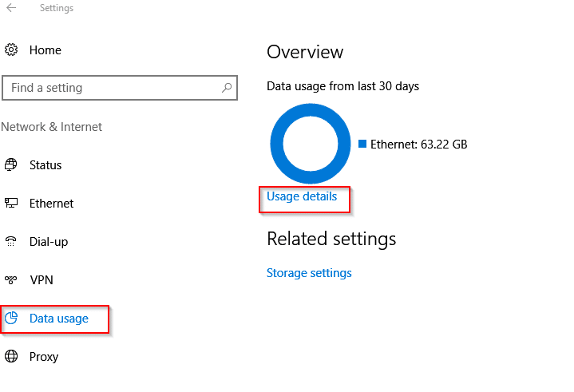Click the search magnifier icon

tap(227, 88)
